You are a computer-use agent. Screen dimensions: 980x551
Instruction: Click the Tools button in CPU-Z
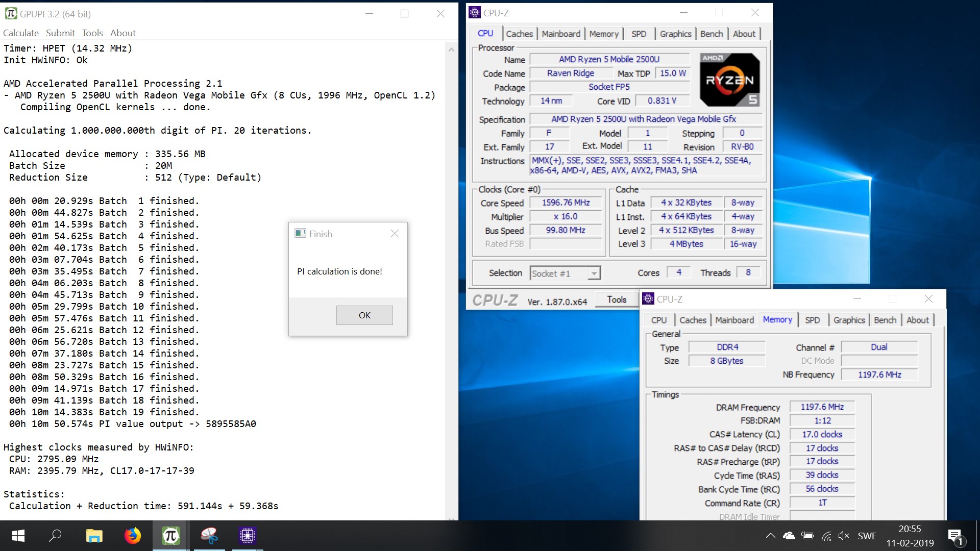coord(617,300)
